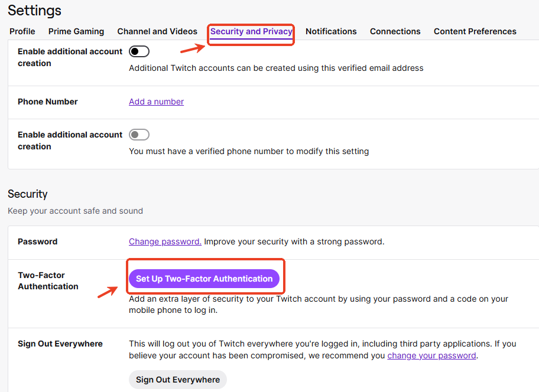The width and height of the screenshot is (539, 392).
Task: Click the Sign Out Everywhere button
Action: point(177,380)
